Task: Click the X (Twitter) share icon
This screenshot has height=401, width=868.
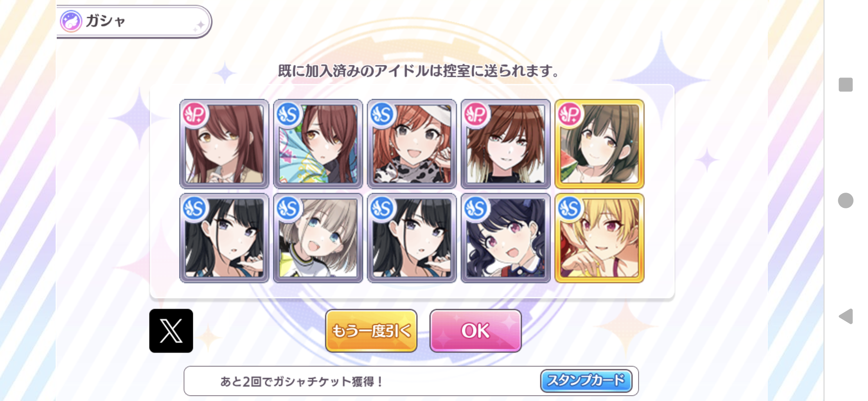Action: tap(171, 331)
